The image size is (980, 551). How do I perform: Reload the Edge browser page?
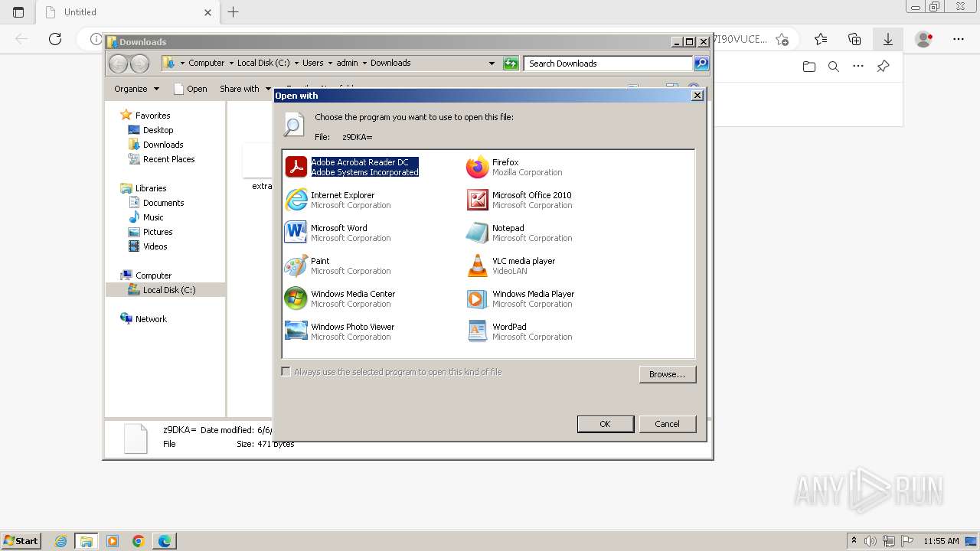(x=55, y=39)
